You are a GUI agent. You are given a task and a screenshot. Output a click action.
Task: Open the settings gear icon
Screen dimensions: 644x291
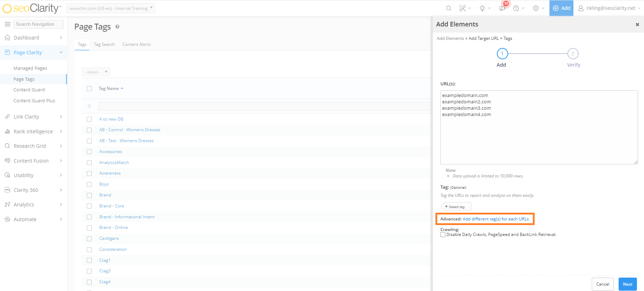click(536, 8)
